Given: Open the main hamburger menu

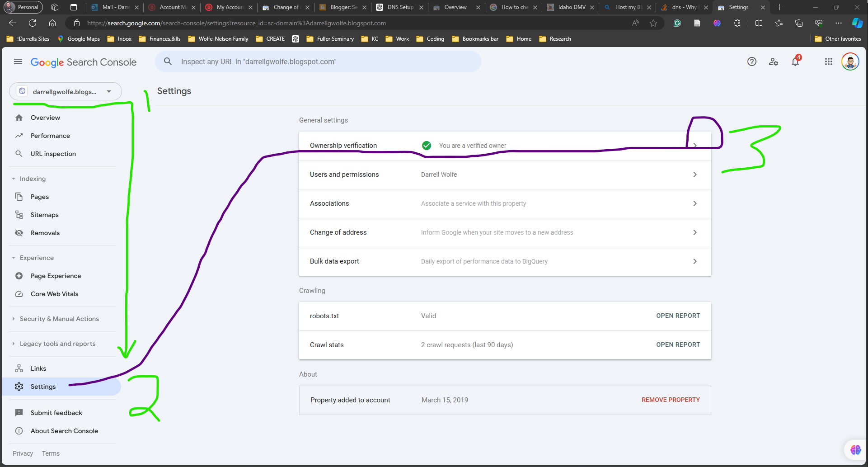Looking at the screenshot, I should [x=18, y=62].
